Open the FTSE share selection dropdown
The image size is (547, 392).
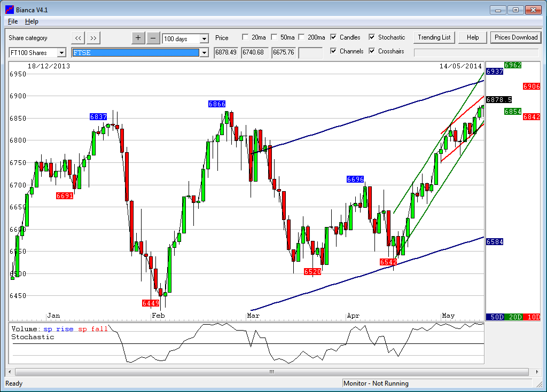204,53
